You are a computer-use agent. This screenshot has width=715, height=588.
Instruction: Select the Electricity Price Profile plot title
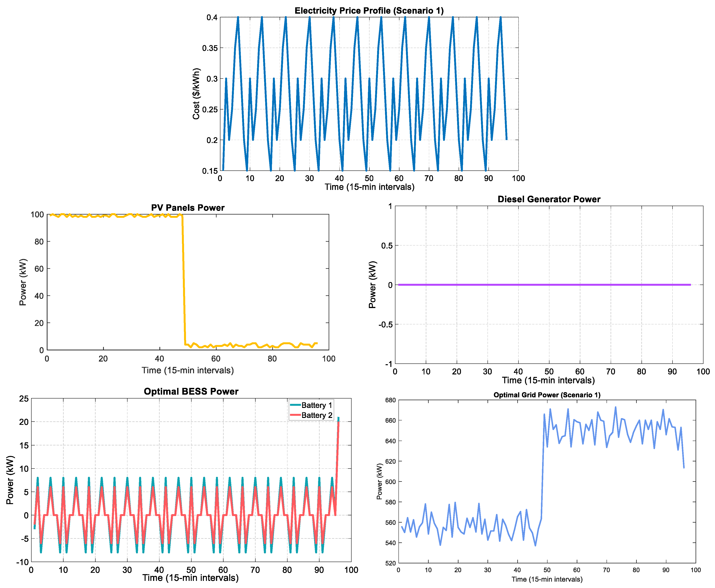click(x=369, y=11)
